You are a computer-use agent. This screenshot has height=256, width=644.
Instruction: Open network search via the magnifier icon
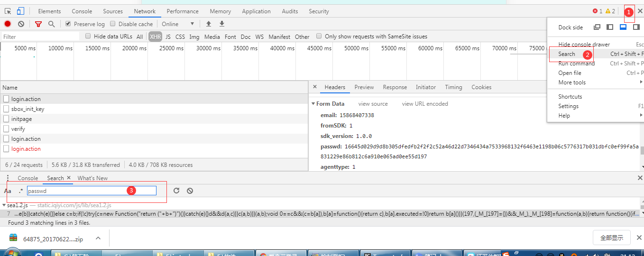(x=51, y=24)
